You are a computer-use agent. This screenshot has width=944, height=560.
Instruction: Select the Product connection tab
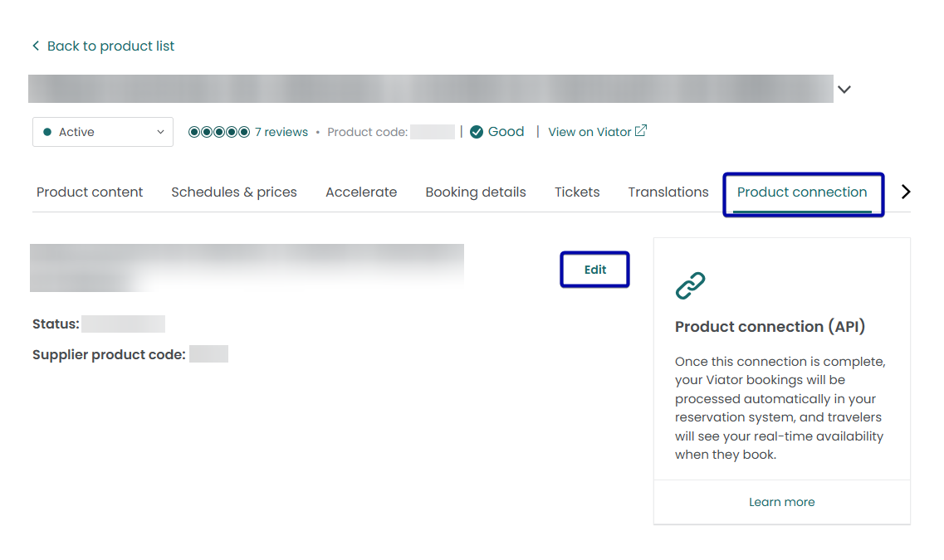802,192
